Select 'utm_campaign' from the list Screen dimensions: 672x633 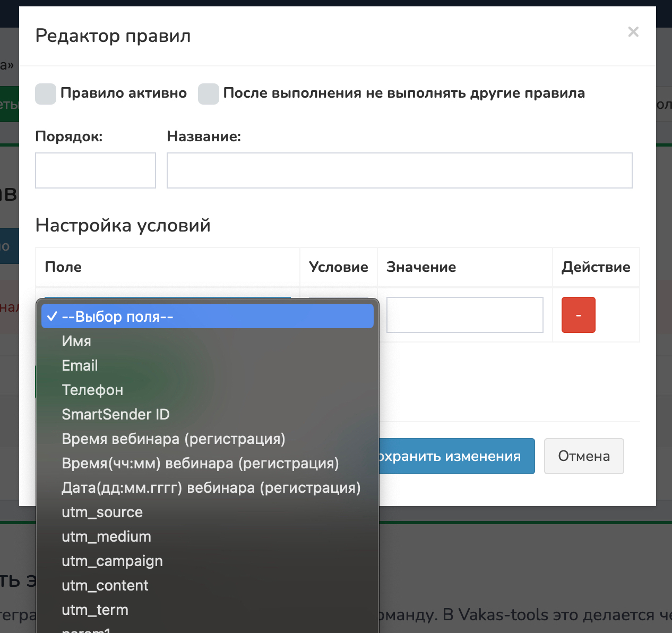[112, 561]
